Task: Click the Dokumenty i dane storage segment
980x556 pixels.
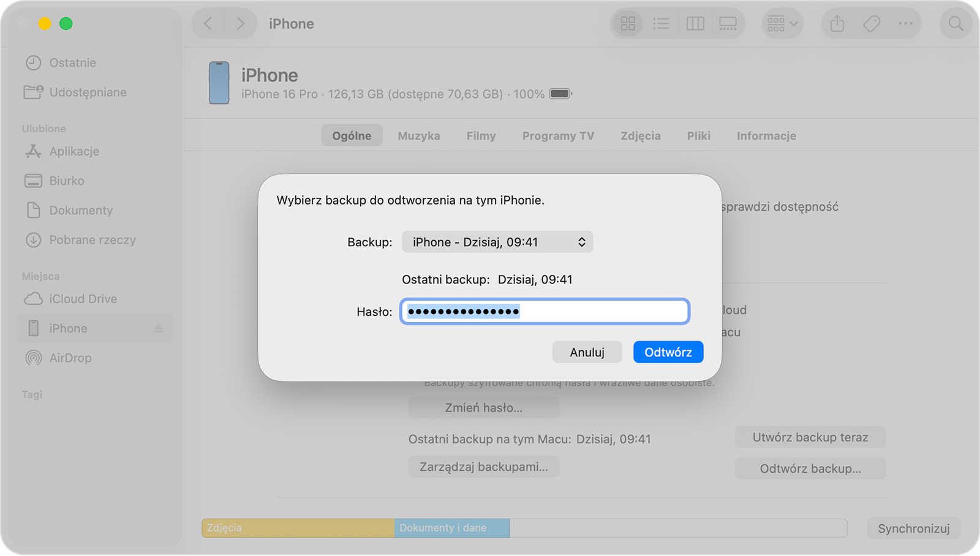Action: 452,528
